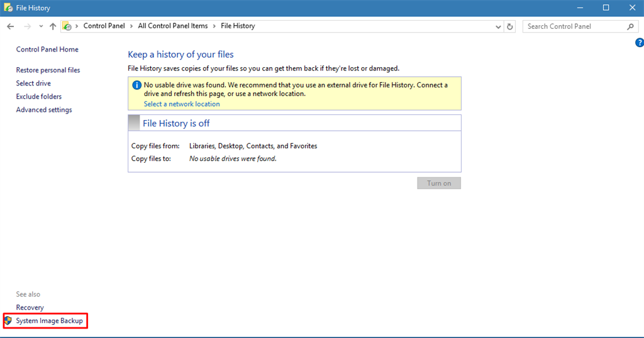Open Exclude folders link
The height and width of the screenshot is (338, 644).
[38, 96]
